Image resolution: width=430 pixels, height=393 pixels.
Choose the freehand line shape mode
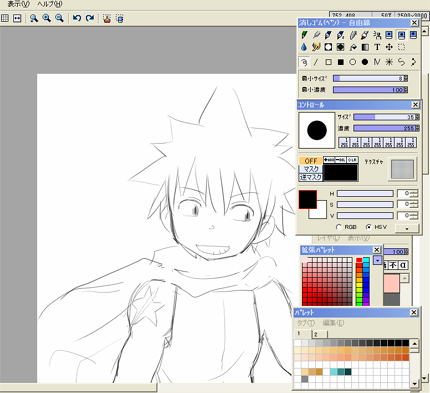(x=304, y=62)
